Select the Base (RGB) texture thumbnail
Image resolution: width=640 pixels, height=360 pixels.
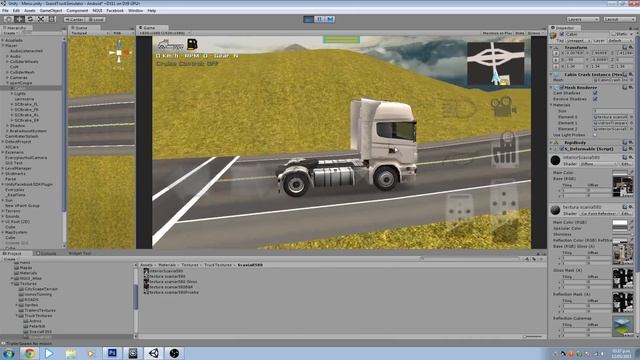coord(622,187)
